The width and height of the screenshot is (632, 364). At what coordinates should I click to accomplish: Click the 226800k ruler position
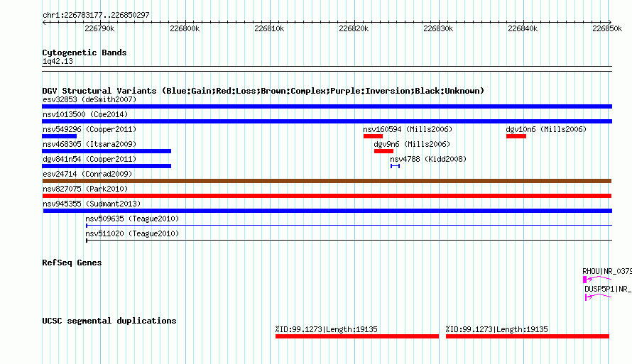pyautogui.click(x=185, y=28)
